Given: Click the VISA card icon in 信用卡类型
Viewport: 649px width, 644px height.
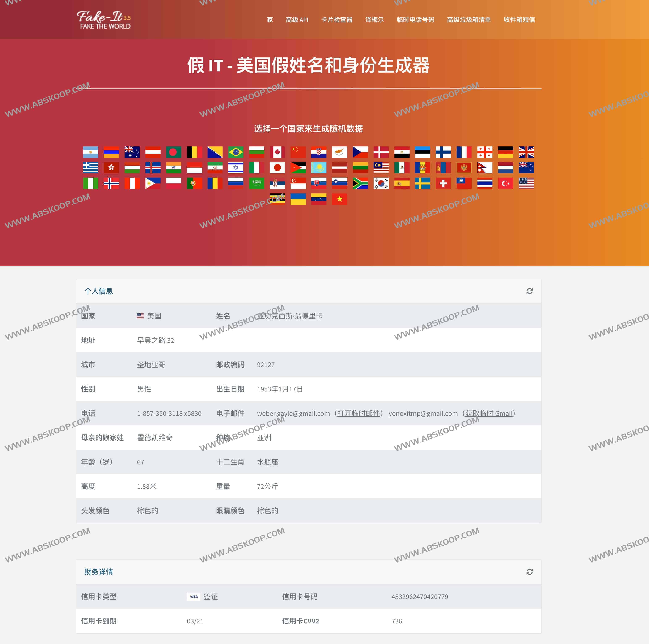Looking at the screenshot, I should 194,597.
